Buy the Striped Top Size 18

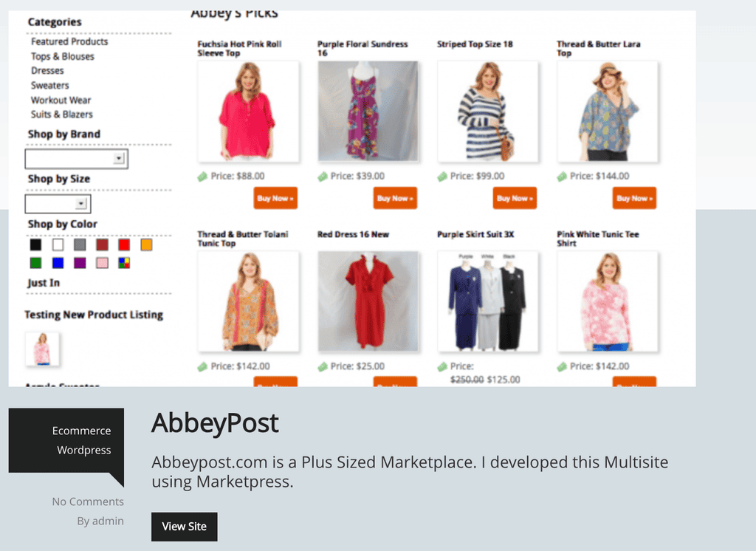pos(515,198)
